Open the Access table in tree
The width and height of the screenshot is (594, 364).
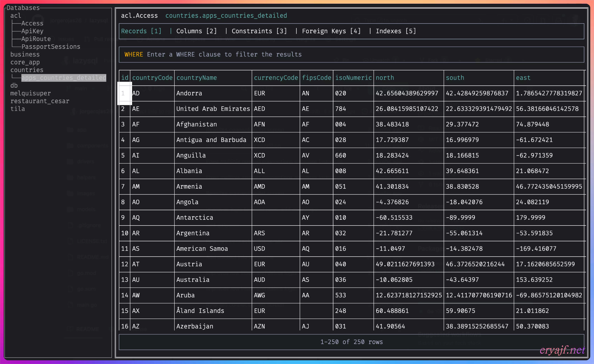coord(32,23)
